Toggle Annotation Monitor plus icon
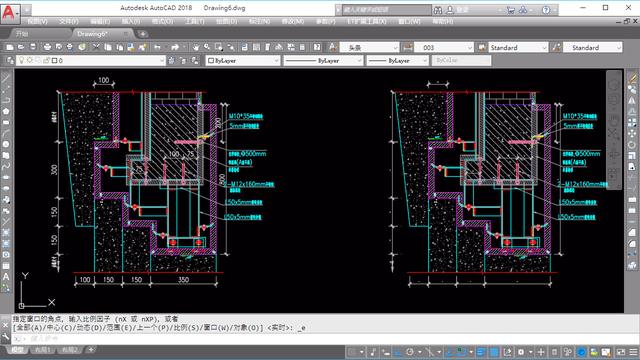The height and width of the screenshot is (360, 640). point(541,352)
